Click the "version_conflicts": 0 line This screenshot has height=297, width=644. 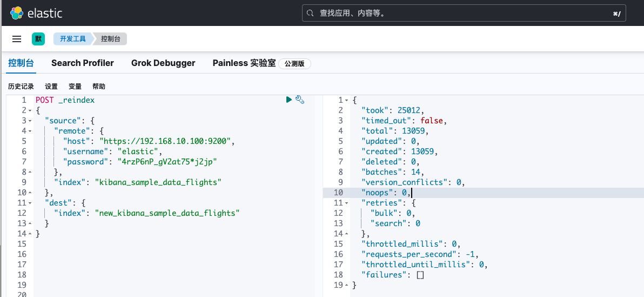(x=413, y=182)
